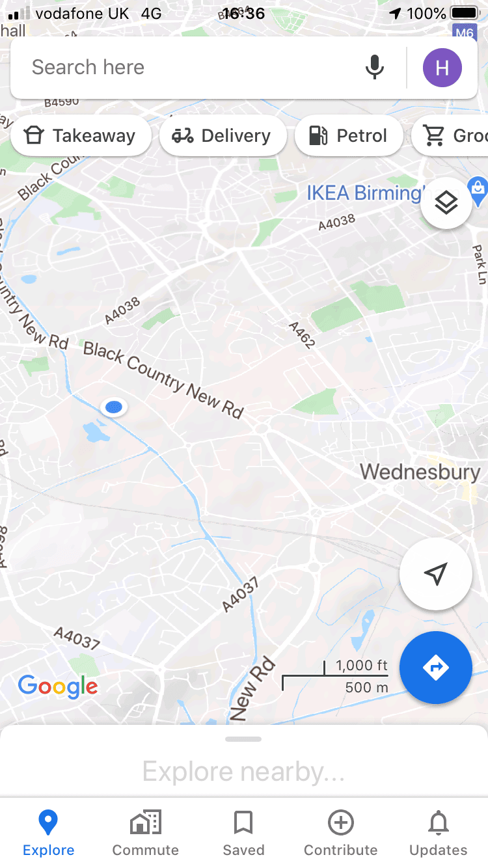This screenshot has height=868, width=488.
Task: Choose the Petrol category chip
Action: [349, 136]
